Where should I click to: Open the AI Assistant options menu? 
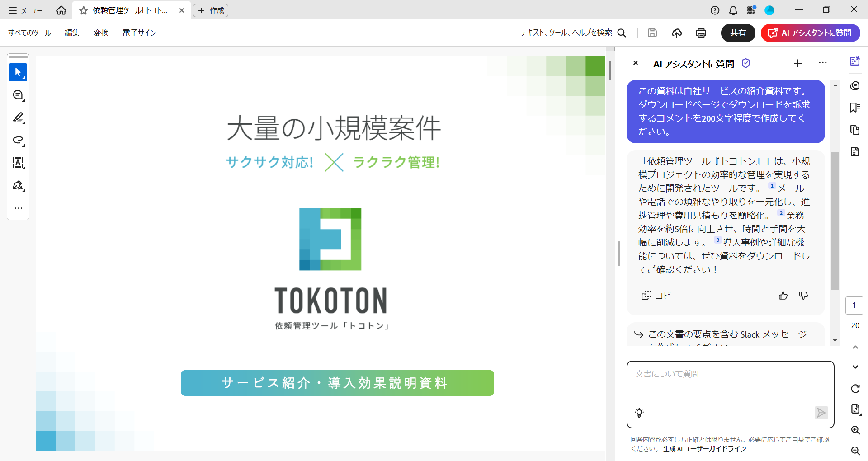click(822, 63)
